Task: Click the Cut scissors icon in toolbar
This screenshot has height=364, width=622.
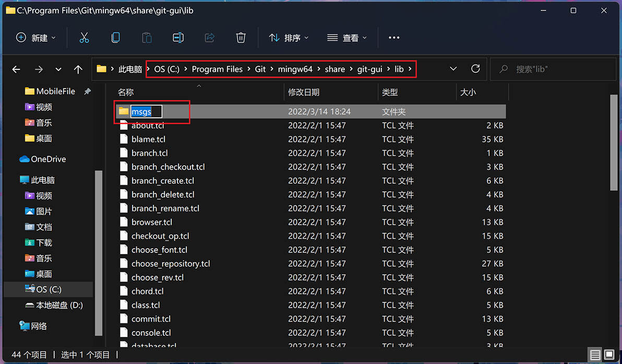Action: pyautogui.click(x=84, y=38)
